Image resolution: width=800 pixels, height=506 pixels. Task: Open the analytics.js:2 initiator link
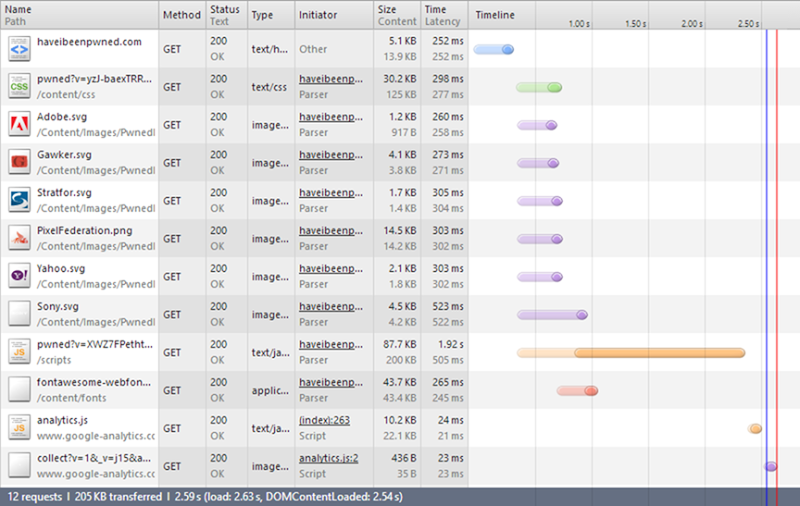(x=329, y=458)
